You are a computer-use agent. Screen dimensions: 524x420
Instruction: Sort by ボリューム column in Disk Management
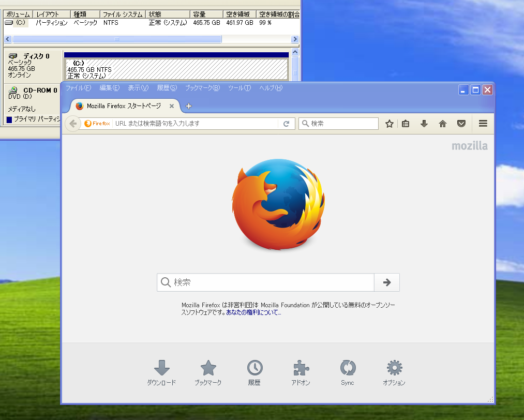pyautogui.click(x=18, y=14)
